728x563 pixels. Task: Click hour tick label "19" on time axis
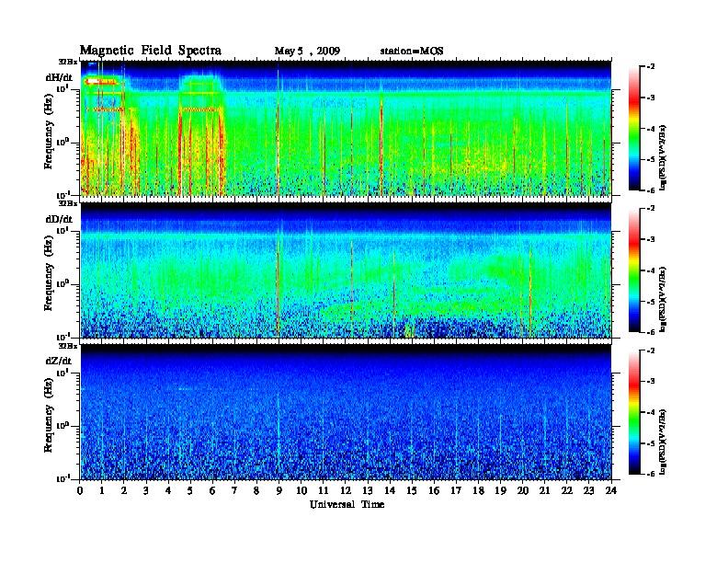[500, 490]
